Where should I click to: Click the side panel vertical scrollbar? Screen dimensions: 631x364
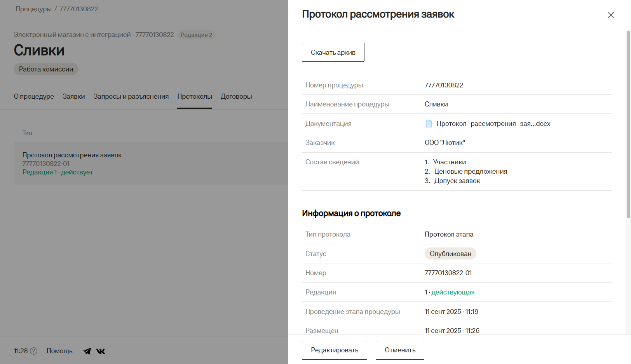[x=628, y=124]
